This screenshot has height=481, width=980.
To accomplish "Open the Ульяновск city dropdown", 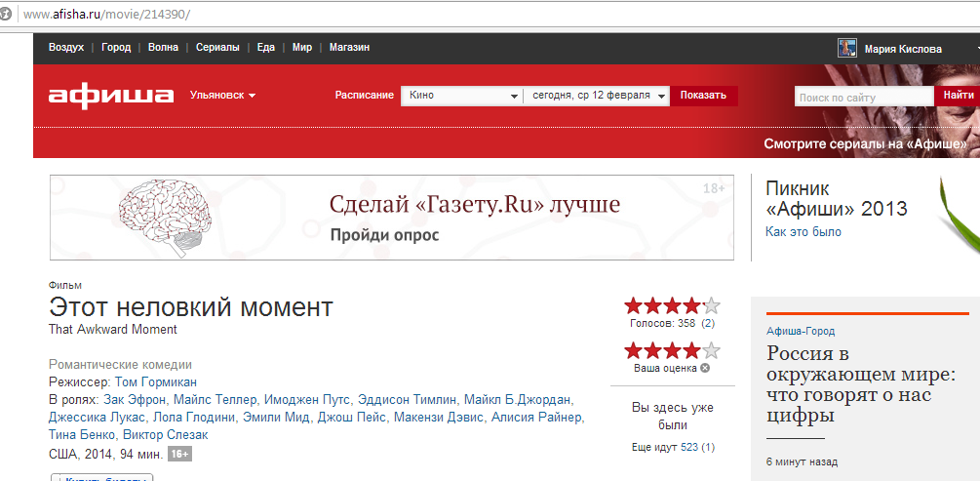I will click(223, 96).
